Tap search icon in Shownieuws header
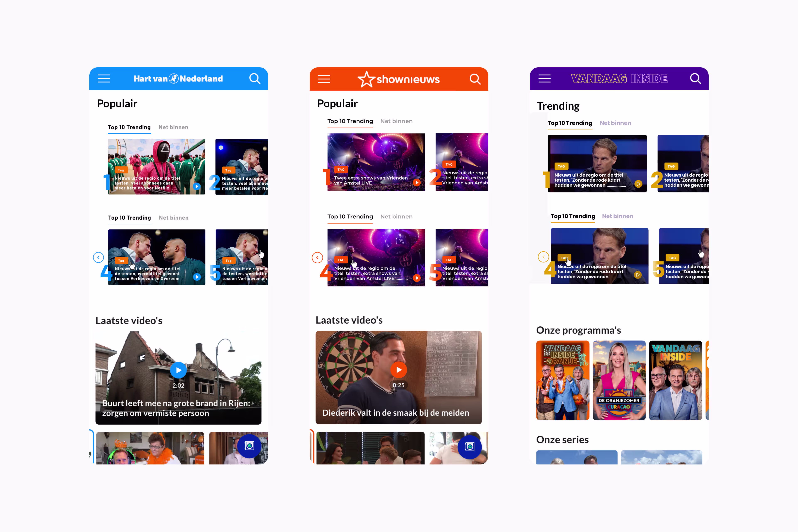This screenshot has height=532, width=798. [475, 79]
